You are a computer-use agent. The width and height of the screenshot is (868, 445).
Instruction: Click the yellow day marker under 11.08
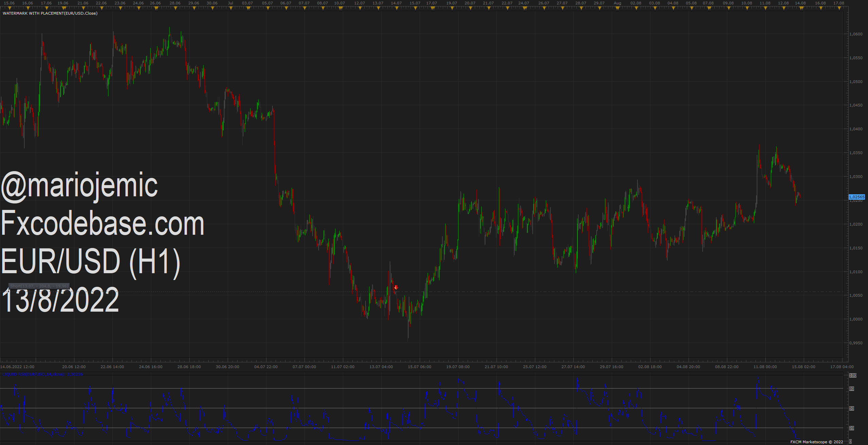765,8
